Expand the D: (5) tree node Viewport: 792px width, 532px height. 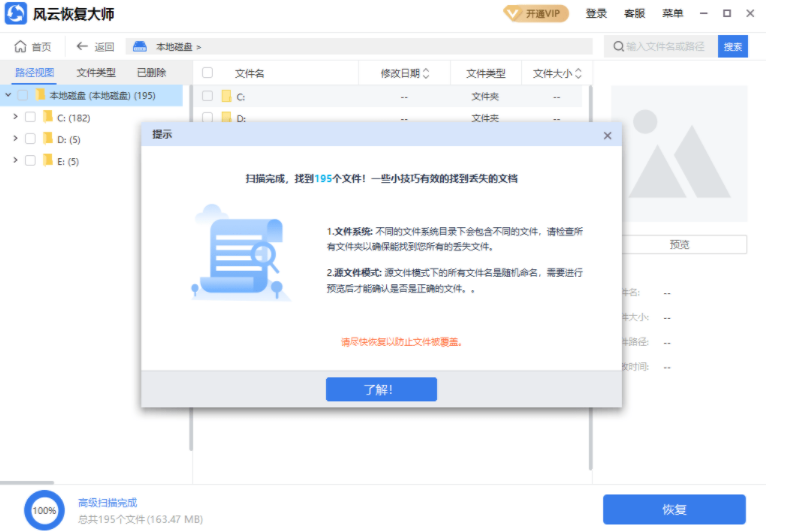point(15,138)
